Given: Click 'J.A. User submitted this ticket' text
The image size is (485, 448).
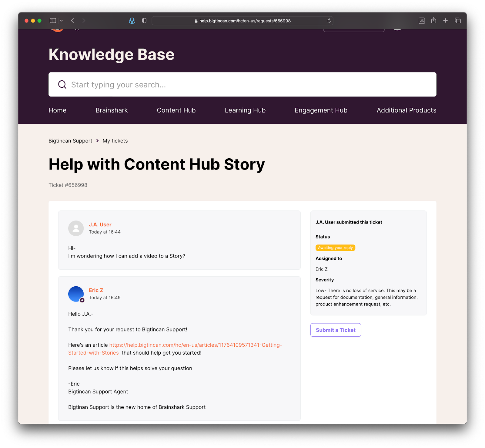Looking at the screenshot, I should click(x=349, y=222).
